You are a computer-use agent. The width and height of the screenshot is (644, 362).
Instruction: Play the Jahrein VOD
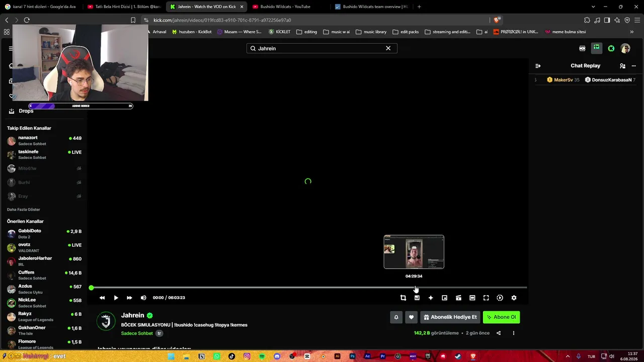tap(116, 298)
